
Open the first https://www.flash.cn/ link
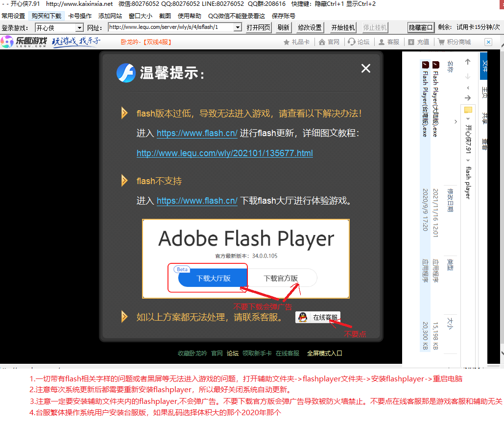pos(197,133)
